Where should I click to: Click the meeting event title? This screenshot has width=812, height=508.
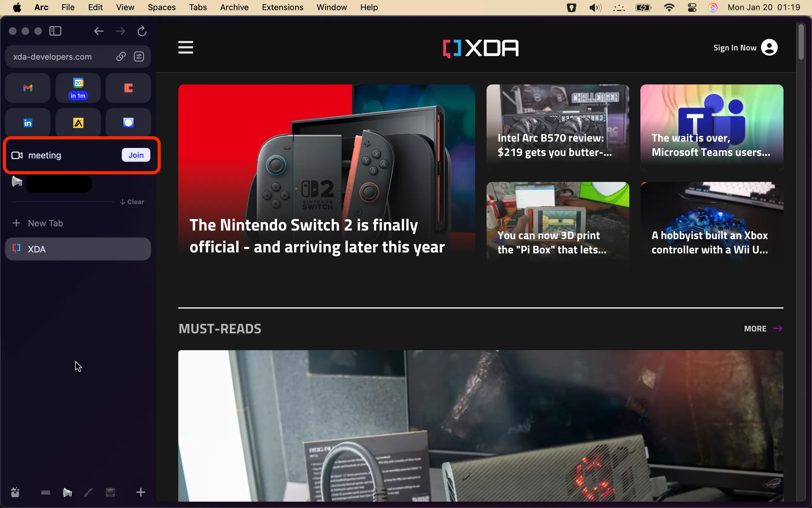click(x=45, y=155)
